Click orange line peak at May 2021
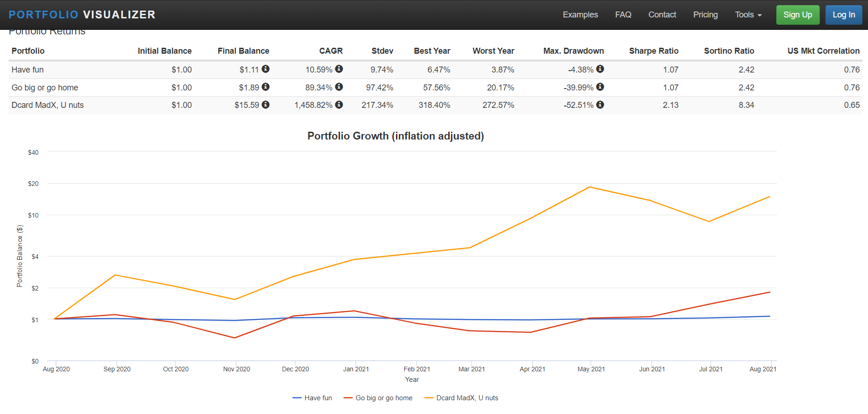 click(590, 187)
